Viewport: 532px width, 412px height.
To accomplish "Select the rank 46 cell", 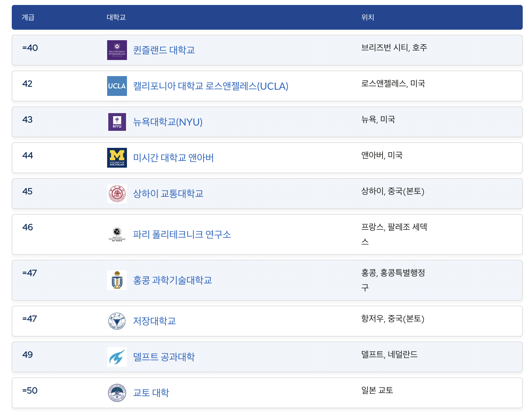I will point(28,227).
